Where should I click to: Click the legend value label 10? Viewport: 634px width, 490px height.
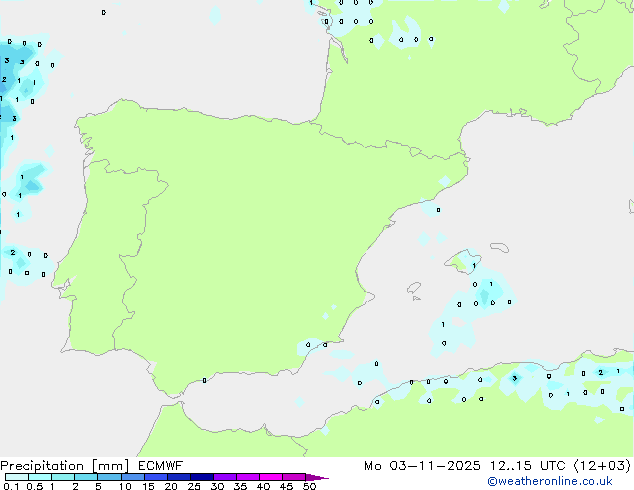click(124, 486)
